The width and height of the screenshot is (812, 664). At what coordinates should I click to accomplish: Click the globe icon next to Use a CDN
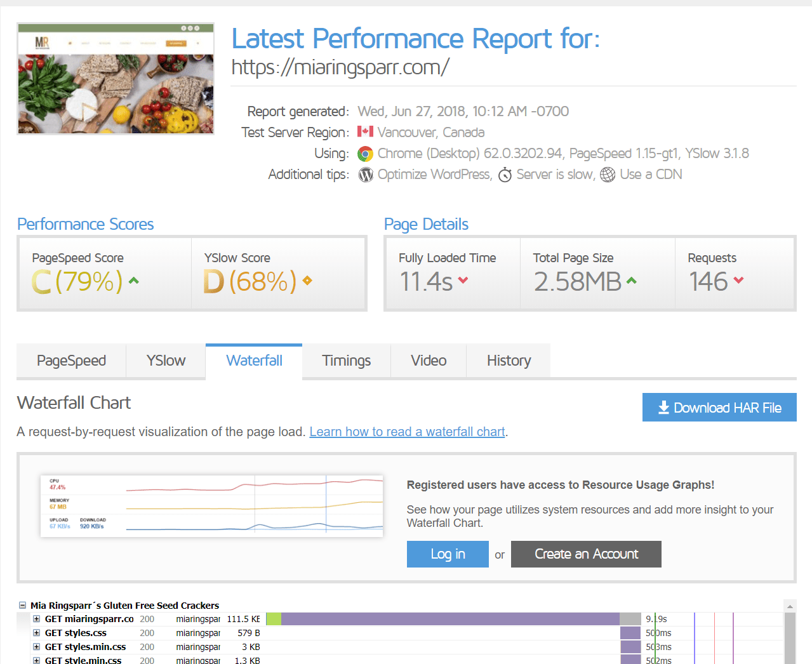pos(608,175)
